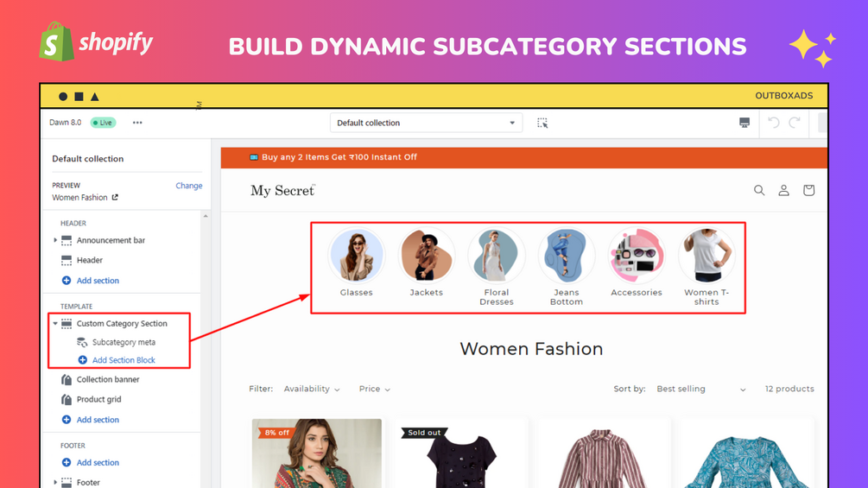
Task: Open the Accessories subcategory circle
Action: tap(637, 256)
